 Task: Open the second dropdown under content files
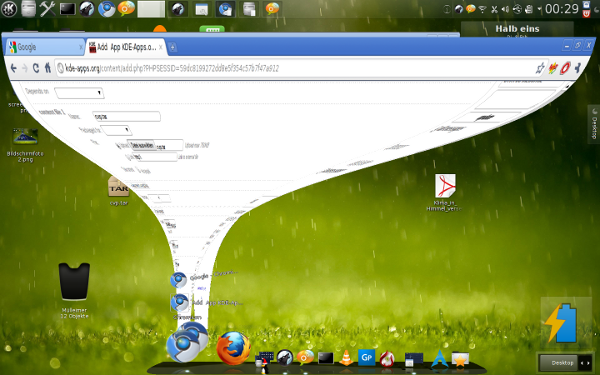[116, 130]
